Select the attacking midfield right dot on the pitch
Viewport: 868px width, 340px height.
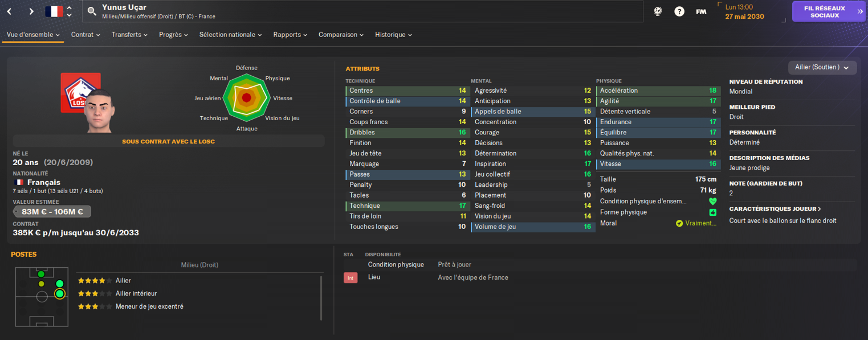(60, 284)
